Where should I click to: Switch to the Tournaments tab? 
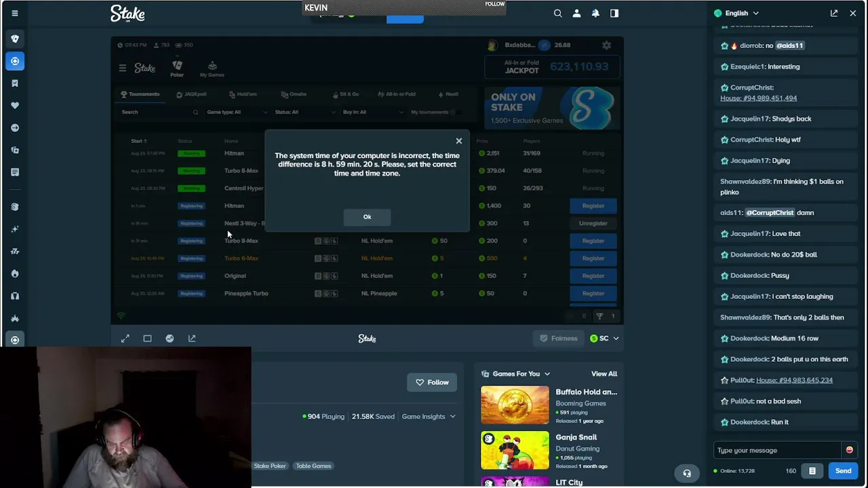pos(140,94)
